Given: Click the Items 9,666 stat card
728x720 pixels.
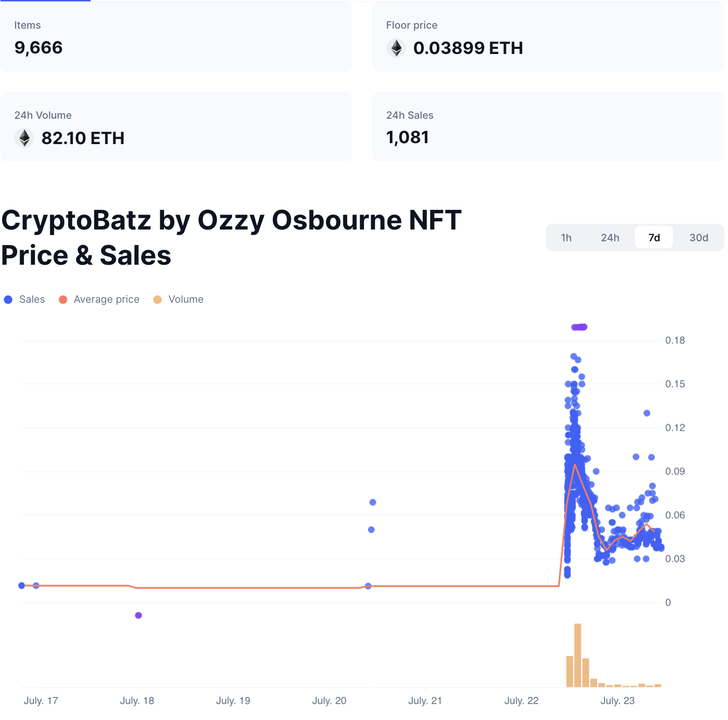Looking at the screenshot, I should click(x=176, y=37).
